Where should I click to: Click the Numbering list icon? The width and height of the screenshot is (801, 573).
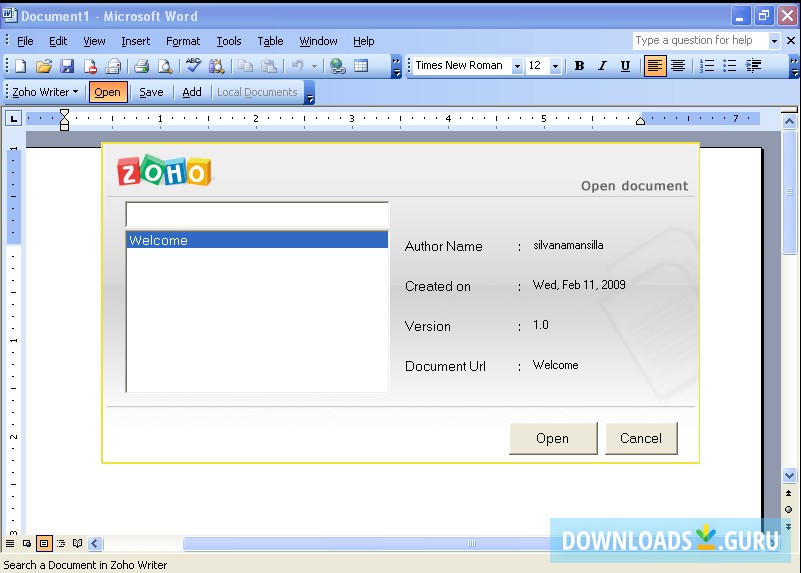pos(706,66)
